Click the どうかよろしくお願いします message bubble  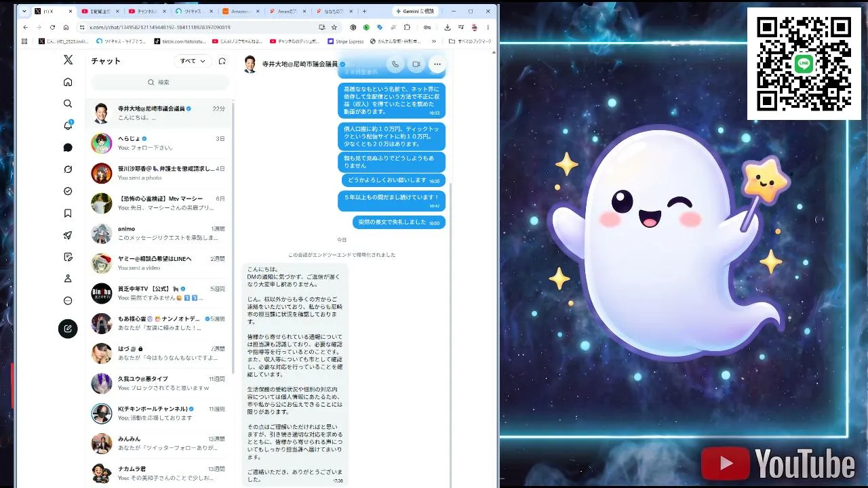(393, 180)
